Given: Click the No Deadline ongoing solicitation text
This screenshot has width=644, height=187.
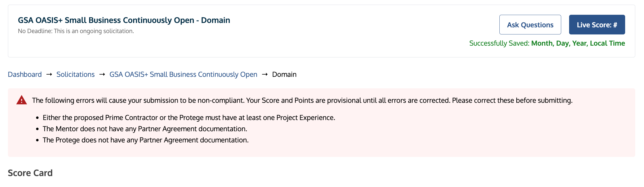Looking at the screenshot, I should [76, 31].
